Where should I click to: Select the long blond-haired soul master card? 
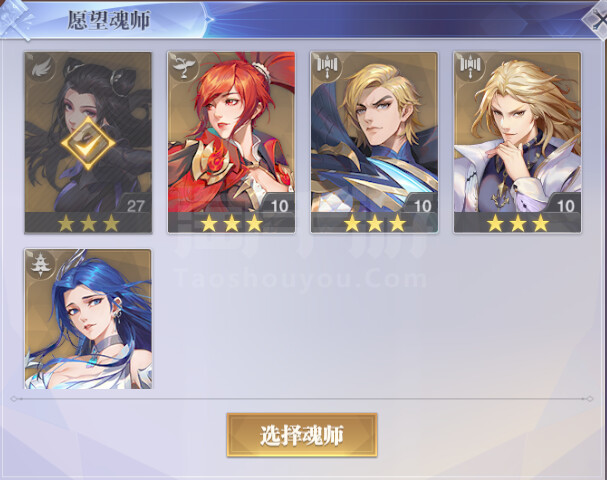tap(518, 142)
